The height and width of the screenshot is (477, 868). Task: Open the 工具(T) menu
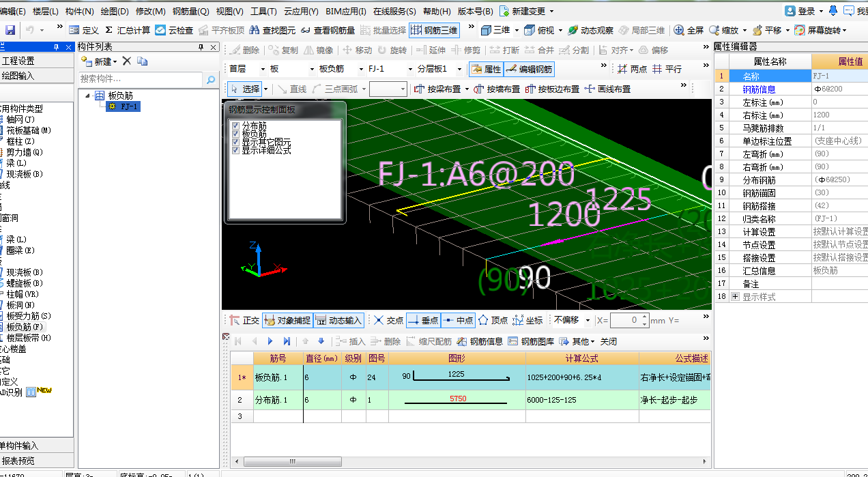[x=263, y=12]
